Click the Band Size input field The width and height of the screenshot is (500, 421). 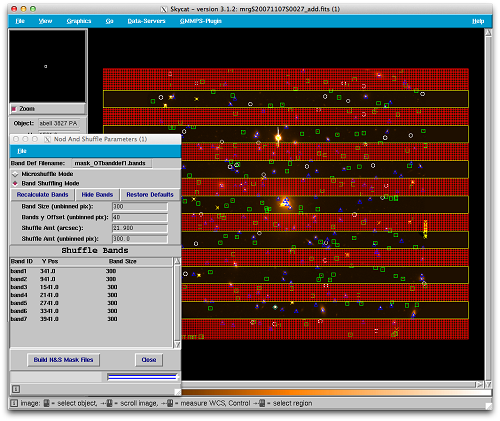tap(140, 207)
